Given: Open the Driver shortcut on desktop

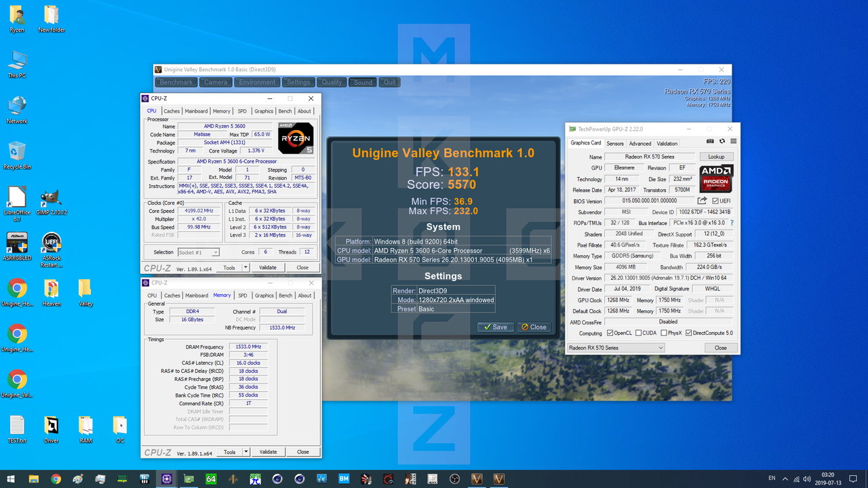Looking at the screenshot, I should [x=52, y=430].
